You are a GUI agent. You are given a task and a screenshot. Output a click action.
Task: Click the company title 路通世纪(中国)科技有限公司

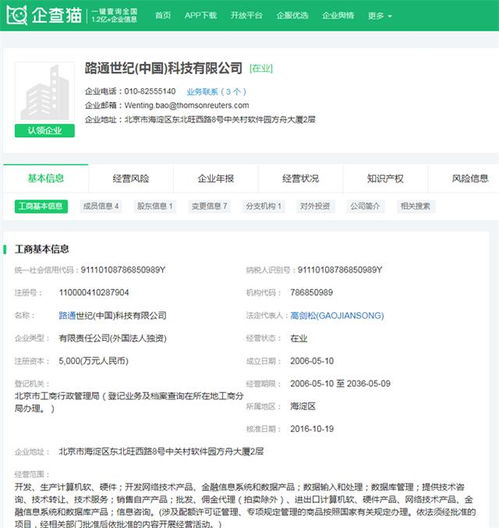[163, 68]
